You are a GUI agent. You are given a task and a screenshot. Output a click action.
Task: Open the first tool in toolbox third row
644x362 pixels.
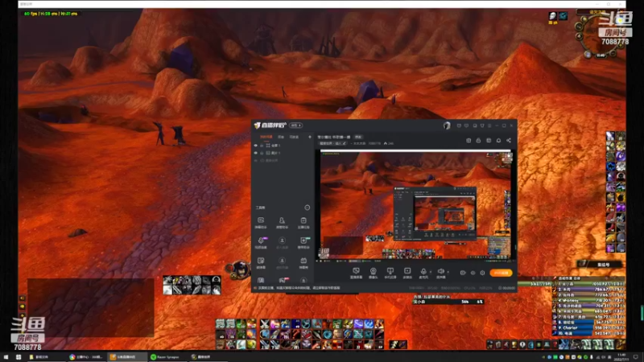coord(261,263)
